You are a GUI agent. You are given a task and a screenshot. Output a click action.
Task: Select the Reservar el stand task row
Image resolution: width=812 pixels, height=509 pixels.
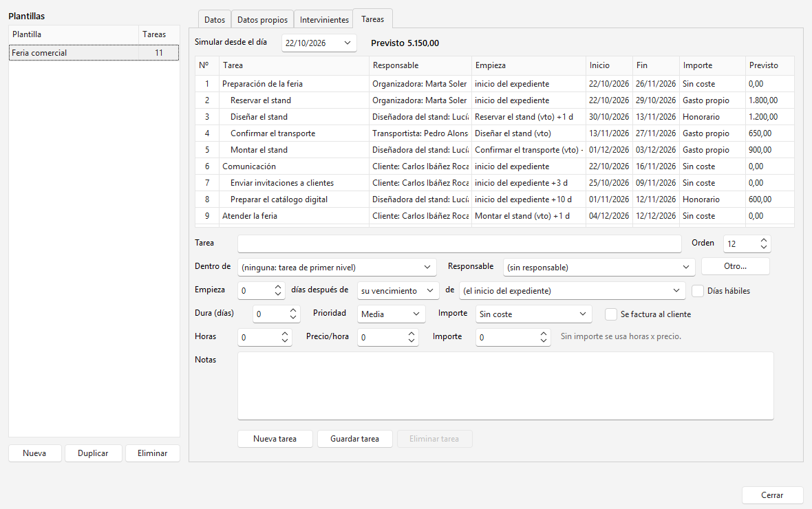click(495, 100)
